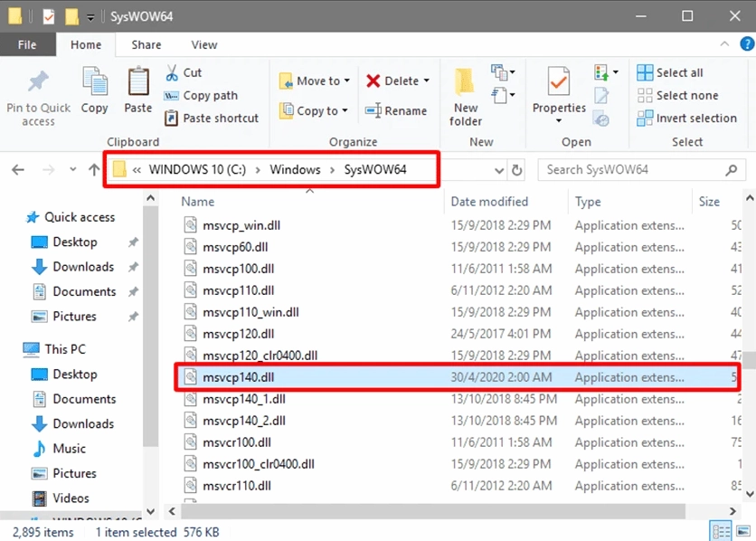Click the horizontal scrollbar in file list
This screenshot has width=756, height=541.
tap(432, 510)
